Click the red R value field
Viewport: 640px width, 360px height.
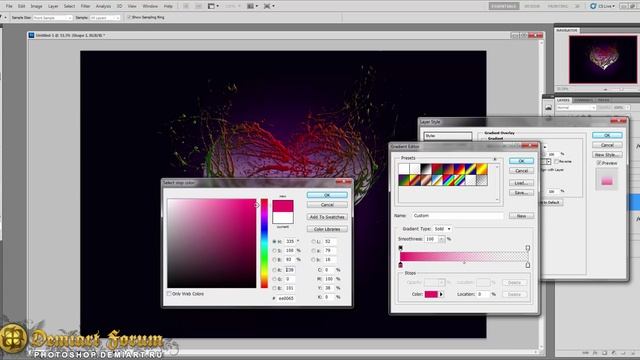pyautogui.click(x=290, y=270)
